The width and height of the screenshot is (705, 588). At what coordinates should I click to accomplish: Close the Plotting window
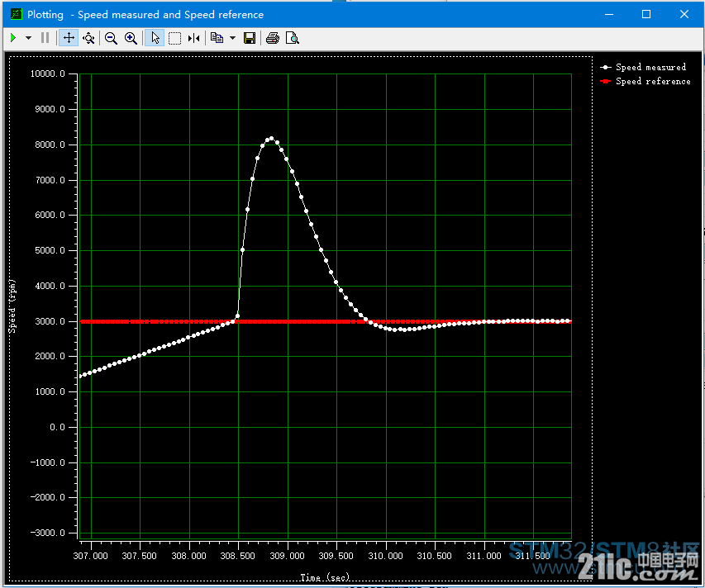[x=684, y=14]
